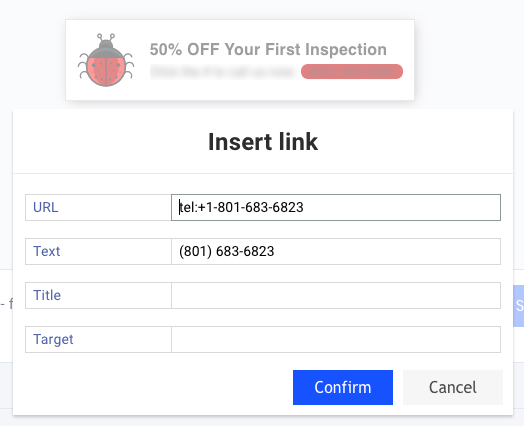The width and height of the screenshot is (524, 426).
Task: Click the empty footer space left of Confirm
Action: (x=153, y=388)
